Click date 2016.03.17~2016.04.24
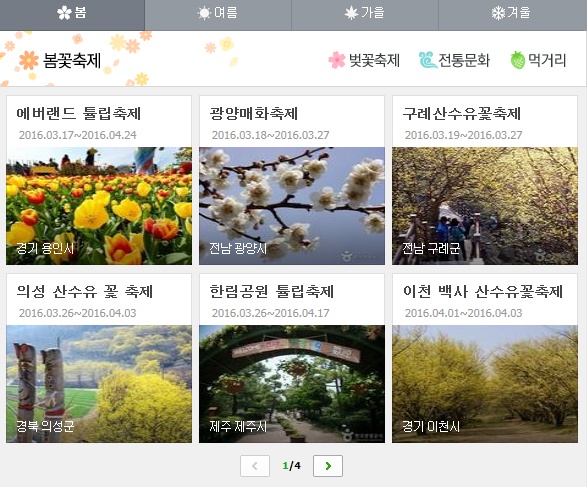 (x=77, y=135)
